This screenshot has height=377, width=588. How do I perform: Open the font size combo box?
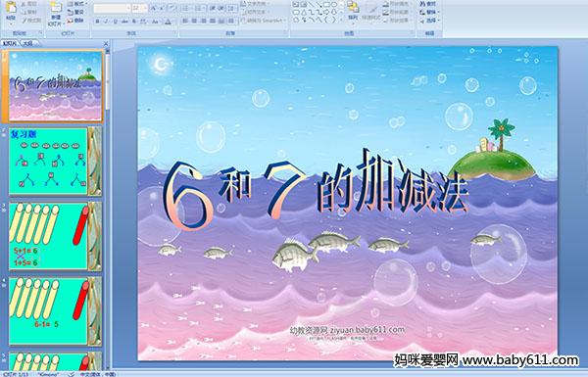pyautogui.click(x=140, y=8)
